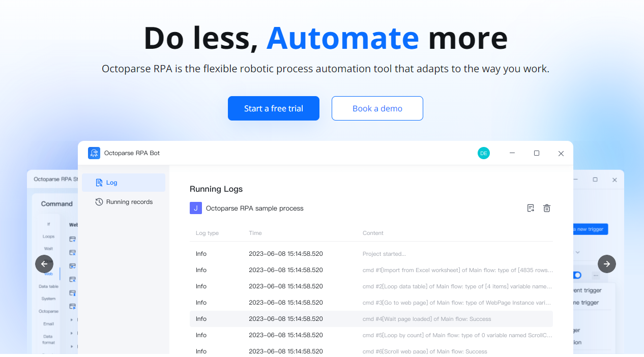
Task: Select Log in the sidebar
Action: 124,183
